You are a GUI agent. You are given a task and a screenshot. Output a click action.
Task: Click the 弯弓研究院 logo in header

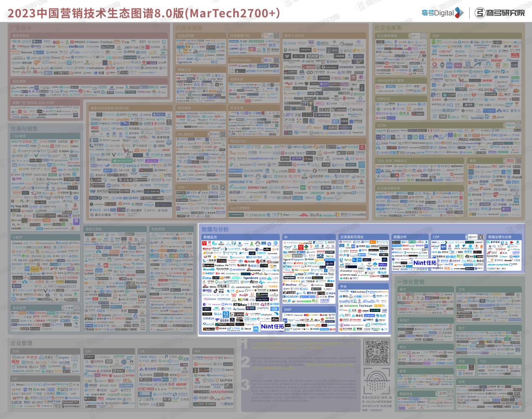pos(500,13)
